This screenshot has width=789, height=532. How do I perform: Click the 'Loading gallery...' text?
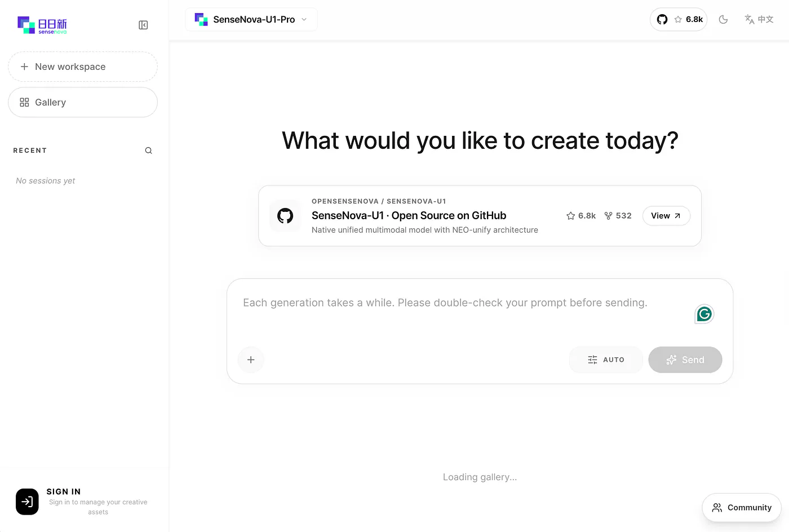click(480, 477)
